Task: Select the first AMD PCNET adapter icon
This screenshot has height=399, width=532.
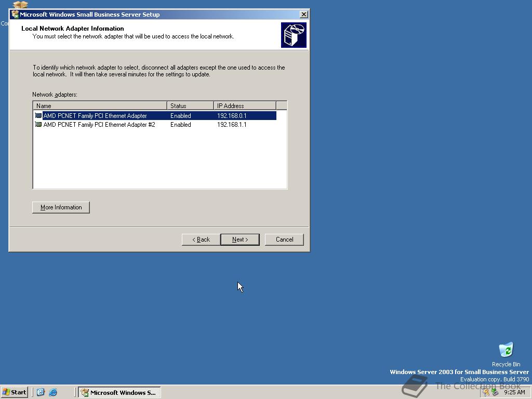Action: coord(38,116)
